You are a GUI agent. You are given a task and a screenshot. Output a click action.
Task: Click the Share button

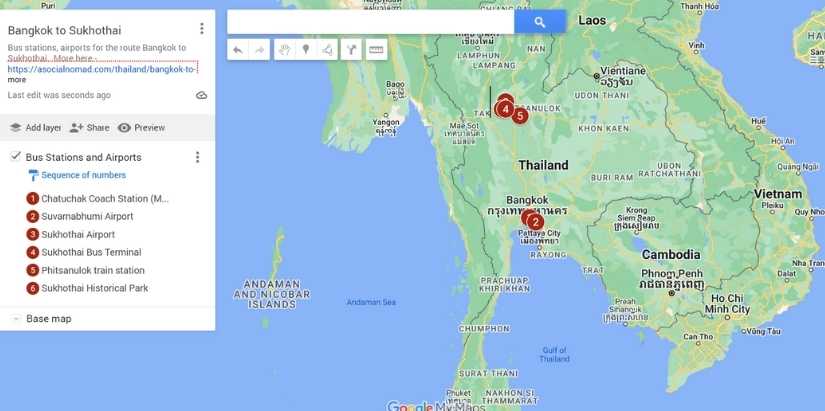pos(89,128)
